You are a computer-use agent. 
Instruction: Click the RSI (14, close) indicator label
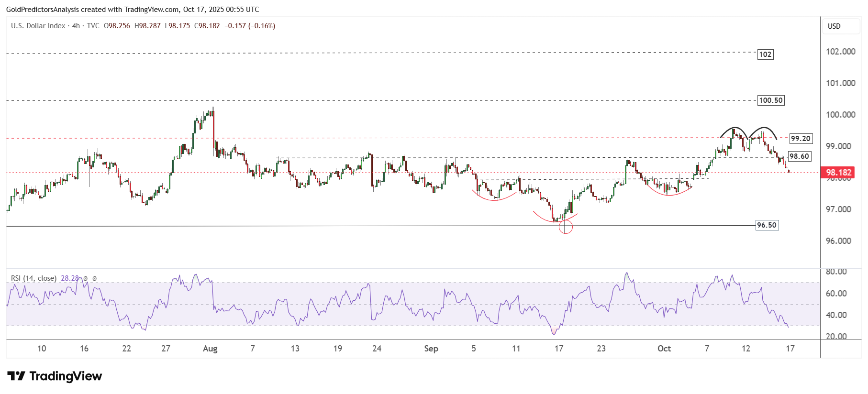pyautogui.click(x=33, y=278)
